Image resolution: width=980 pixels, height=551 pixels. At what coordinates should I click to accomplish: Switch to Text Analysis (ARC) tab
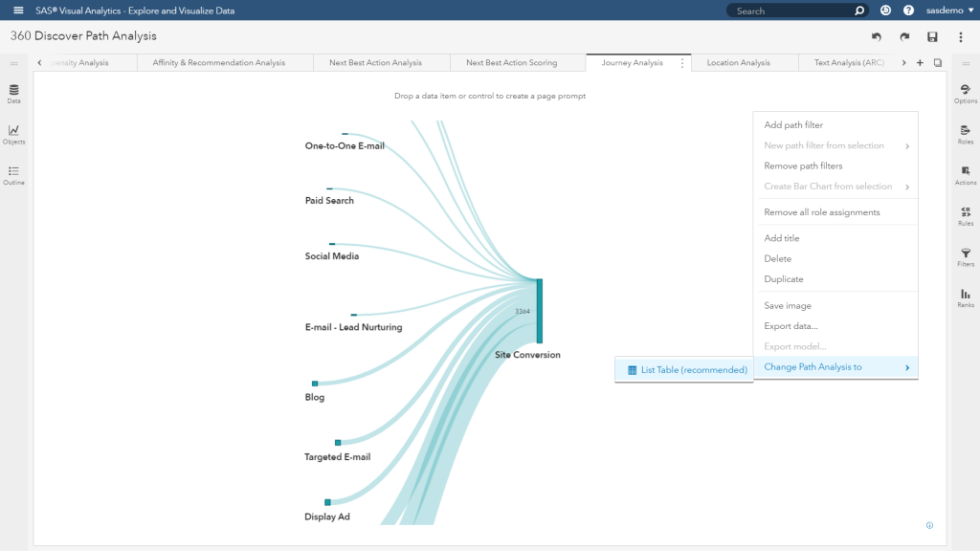849,62
